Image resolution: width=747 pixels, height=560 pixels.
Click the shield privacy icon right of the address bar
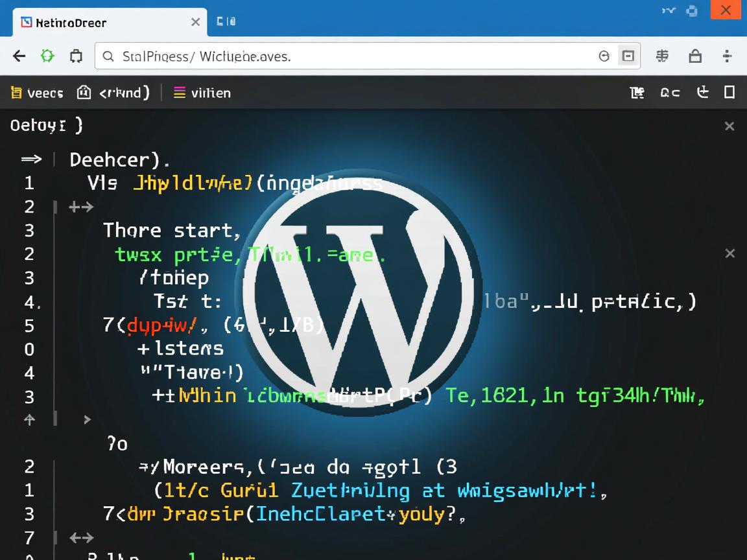(x=695, y=56)
